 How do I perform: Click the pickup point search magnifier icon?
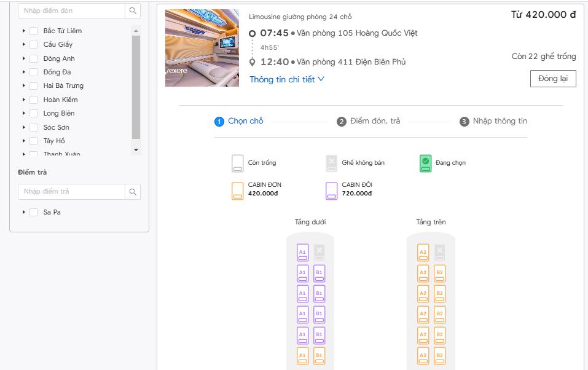click(133, 11)
